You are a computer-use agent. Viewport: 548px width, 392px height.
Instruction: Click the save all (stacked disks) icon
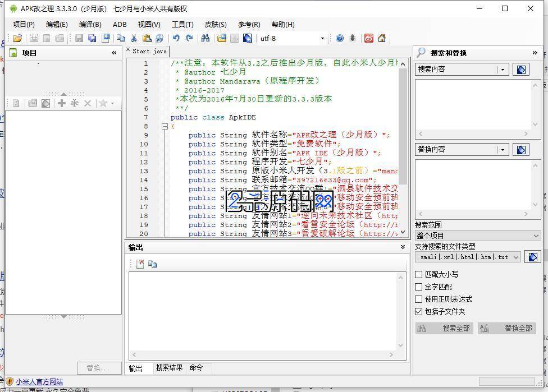[92, 38]
